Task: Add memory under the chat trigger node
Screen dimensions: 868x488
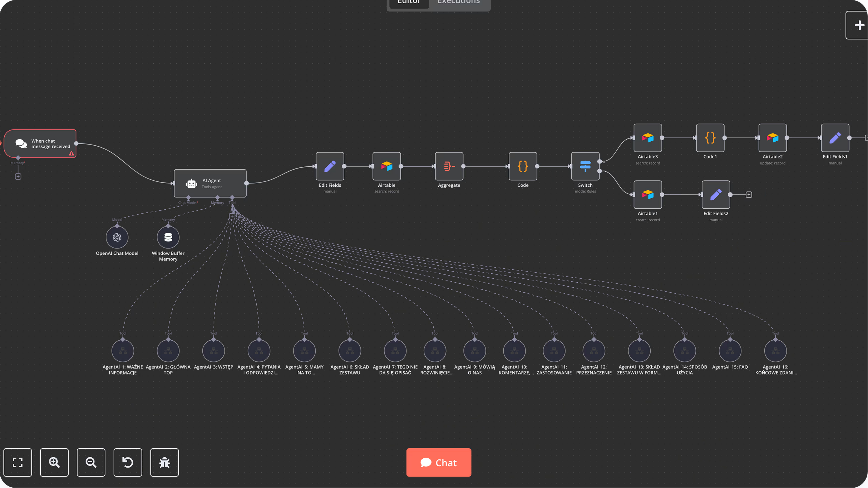Action: pos(18,176)
